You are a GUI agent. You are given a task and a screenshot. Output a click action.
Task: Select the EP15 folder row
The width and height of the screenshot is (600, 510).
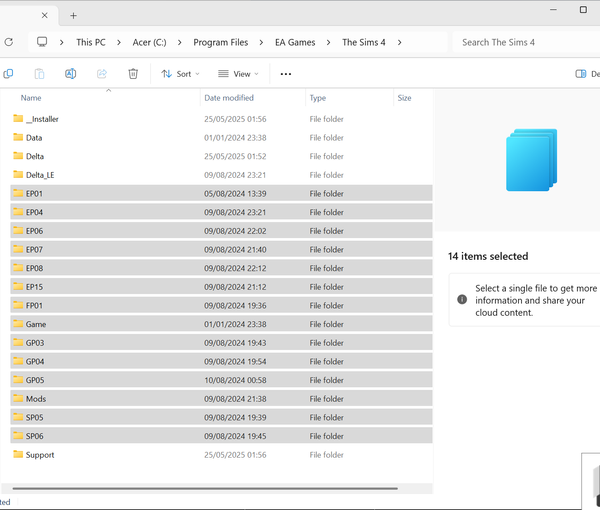pos(221,287)
